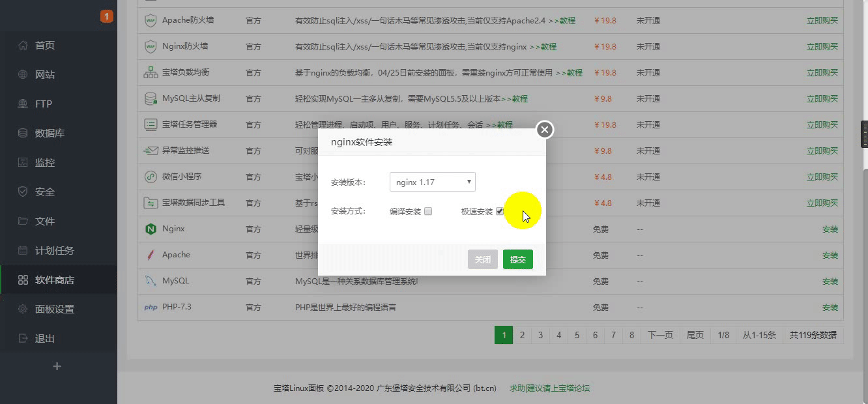Click 立即购买 for 微信小程序
Viewport: 868px width, 404px height.
(x=822, y=177)
